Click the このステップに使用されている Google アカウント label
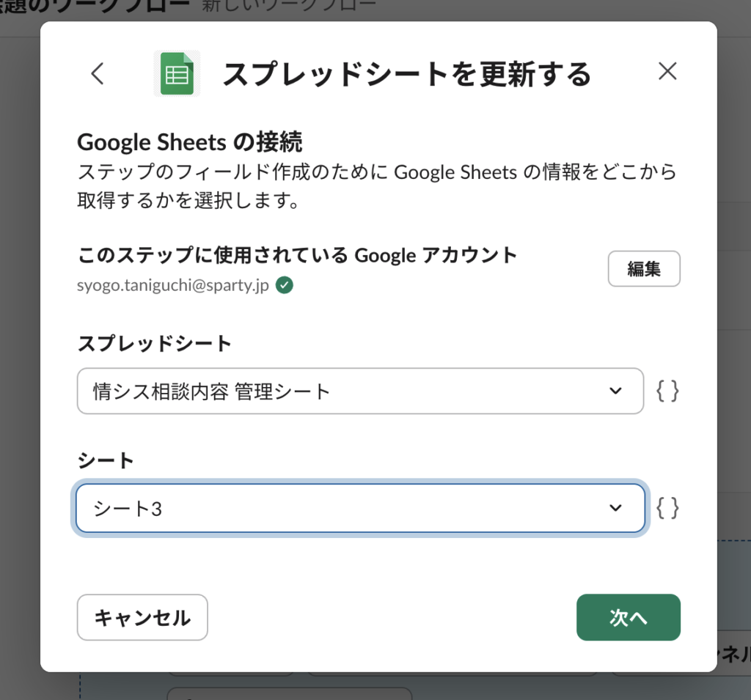The height and width of the screenshot is (700, 751). pos(297,255)
